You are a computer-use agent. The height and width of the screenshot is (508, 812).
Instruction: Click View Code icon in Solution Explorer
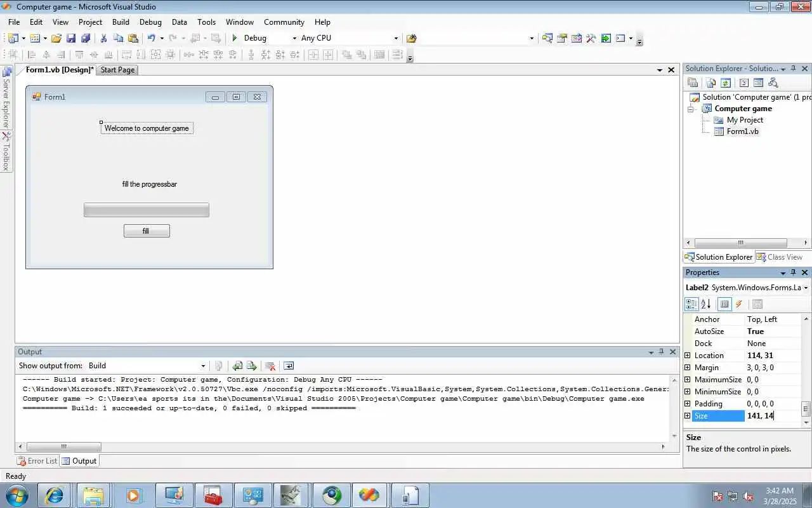(744, 83)
